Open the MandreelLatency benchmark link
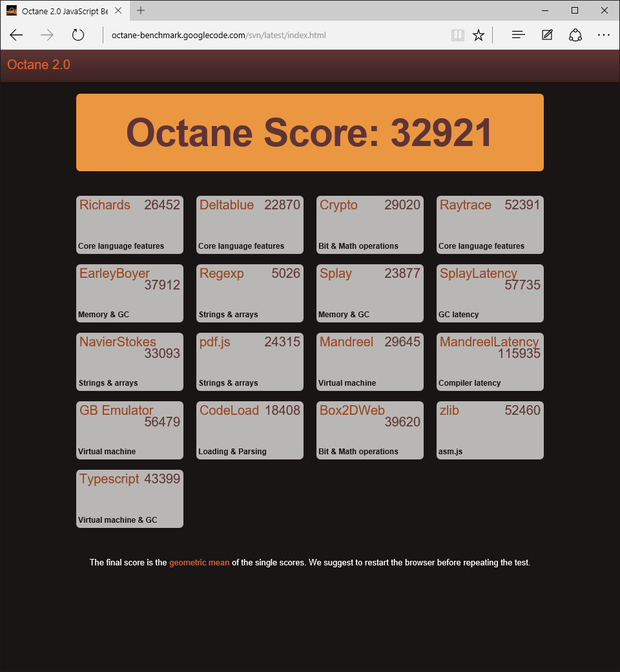 click(x=489, y=342)
